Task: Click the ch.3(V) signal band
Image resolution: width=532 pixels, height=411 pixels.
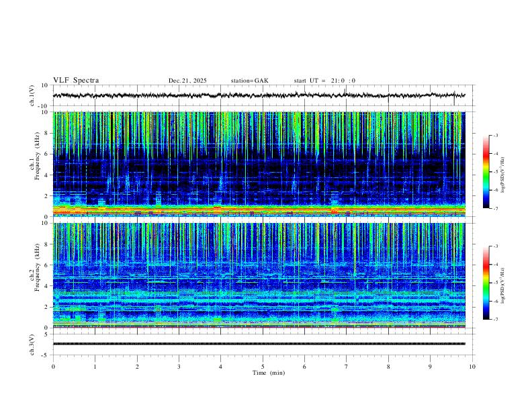Action: pyautogui.click(x=259, y=344)
